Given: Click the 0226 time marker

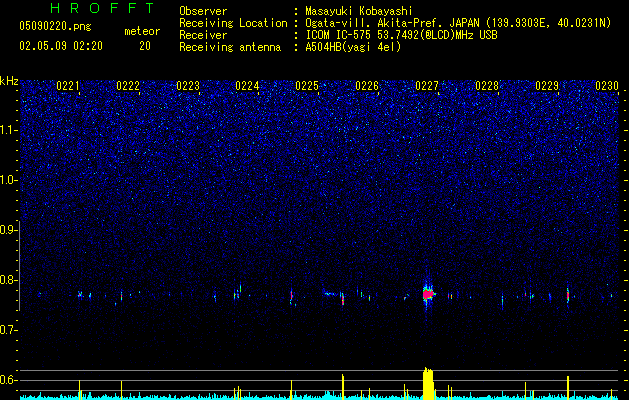Looking at the screenshot, I should tap(367, 86).
